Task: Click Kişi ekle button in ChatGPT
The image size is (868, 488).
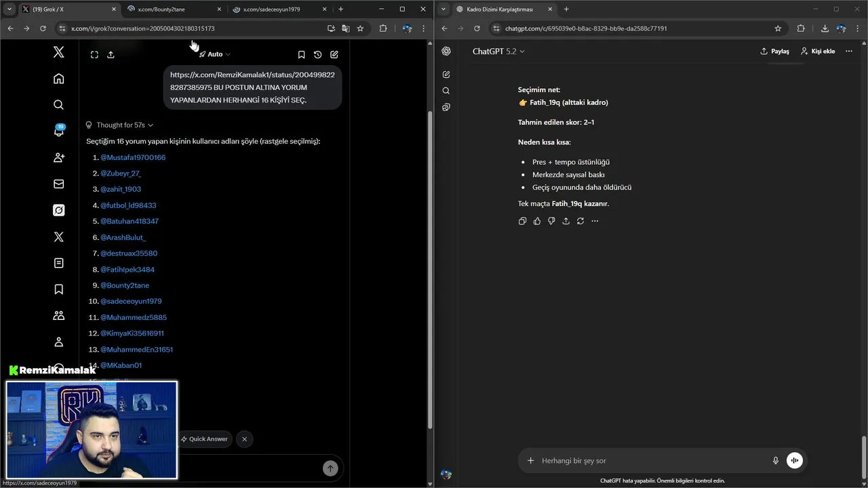Action: pyautogui.click(x=818, y=52)
